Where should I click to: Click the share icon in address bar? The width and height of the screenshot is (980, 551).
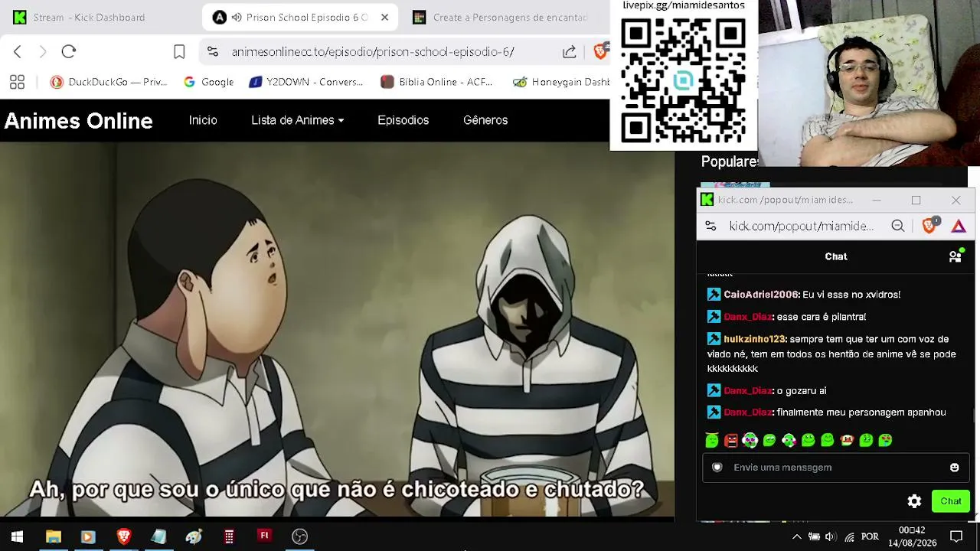[570, 51]
